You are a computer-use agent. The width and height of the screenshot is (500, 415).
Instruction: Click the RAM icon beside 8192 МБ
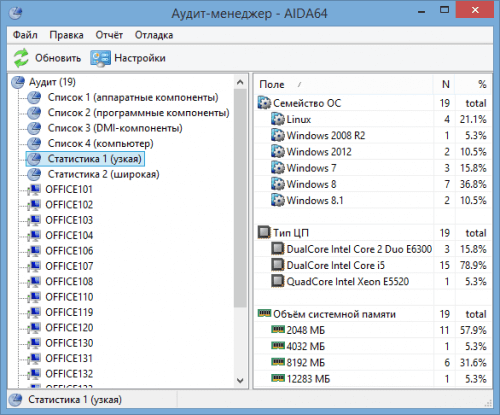[278, 362]
